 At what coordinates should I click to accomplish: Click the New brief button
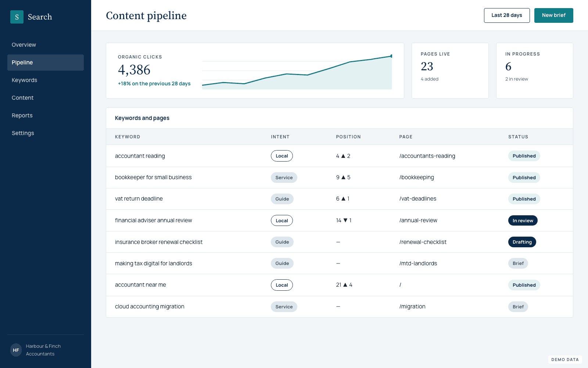tap(553, 15)
